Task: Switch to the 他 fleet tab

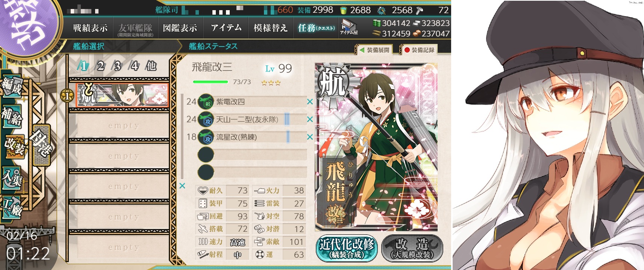Action: point(151,66)
